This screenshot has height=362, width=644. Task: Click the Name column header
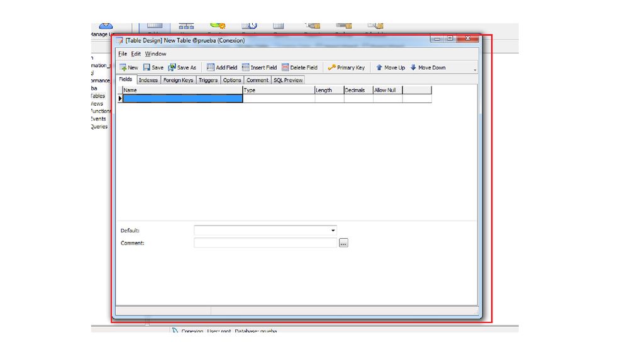click(183, 90)
